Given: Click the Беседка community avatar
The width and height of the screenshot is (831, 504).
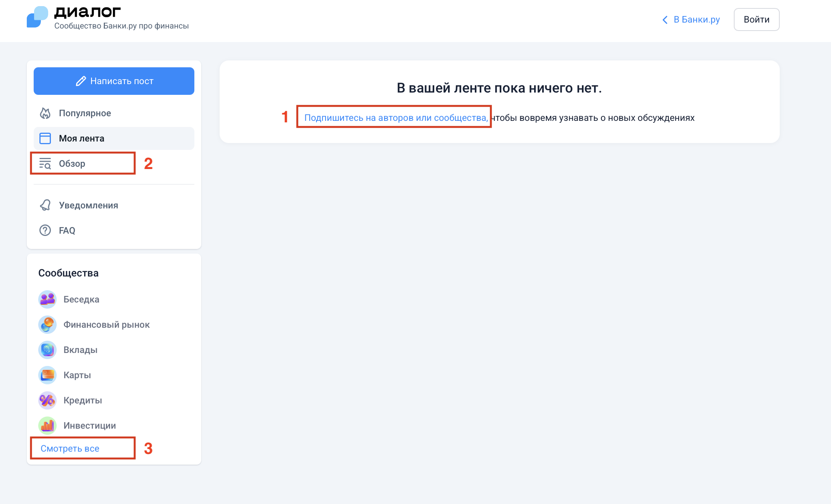Looking at the screenshot, I should tap(47, 299).
